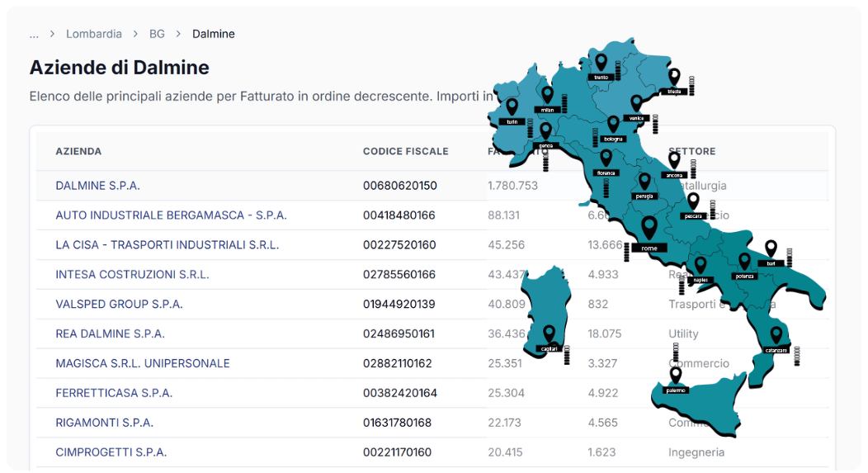Click the Palermo map pin
The image size is (868, 473).
click(676, 376)
